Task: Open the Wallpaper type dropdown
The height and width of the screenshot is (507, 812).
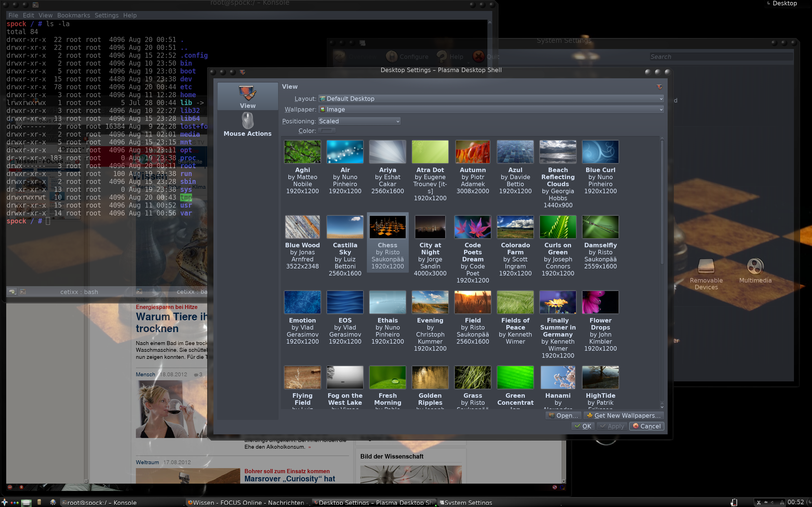Action: [x=490, y=109]
